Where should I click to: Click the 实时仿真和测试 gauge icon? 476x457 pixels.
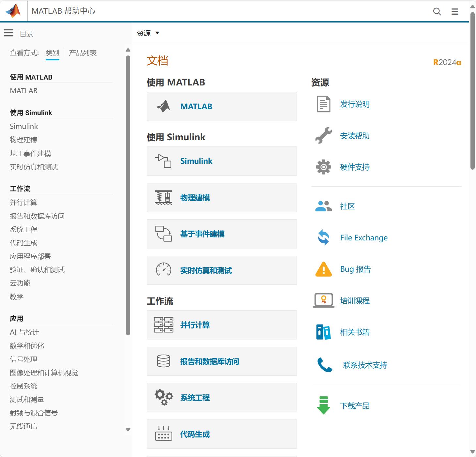coord(163,270)
